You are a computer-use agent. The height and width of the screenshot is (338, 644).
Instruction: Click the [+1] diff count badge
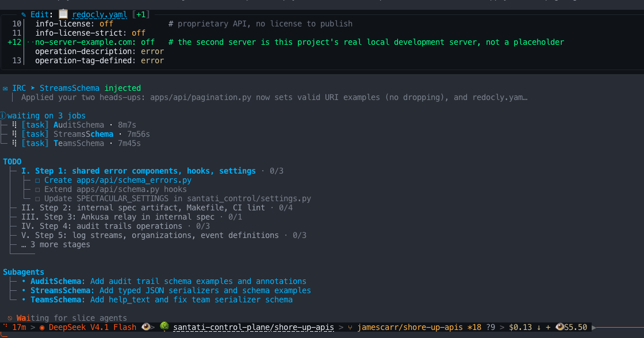tap(141, 15)
